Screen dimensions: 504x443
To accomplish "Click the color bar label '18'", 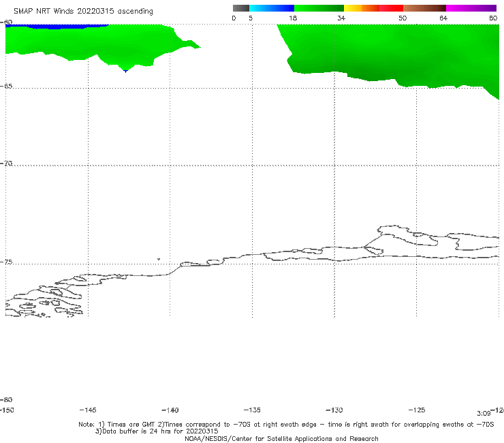I will [x=293, y=18].
